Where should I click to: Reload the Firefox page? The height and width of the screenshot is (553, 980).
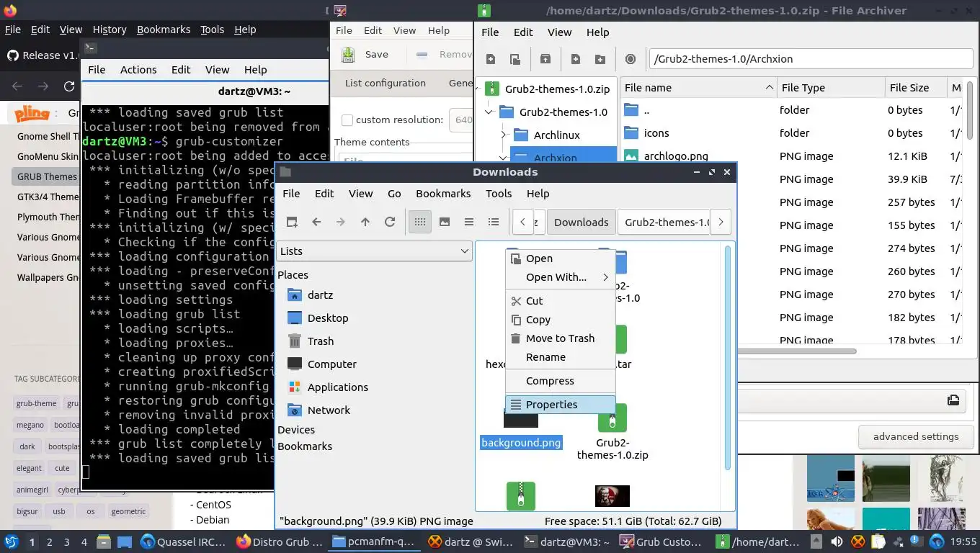pyautogui.click(x=69, y=86)
